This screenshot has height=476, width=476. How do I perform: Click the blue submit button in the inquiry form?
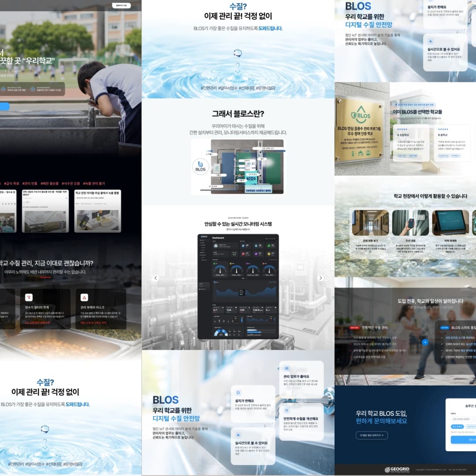(463, 439)
